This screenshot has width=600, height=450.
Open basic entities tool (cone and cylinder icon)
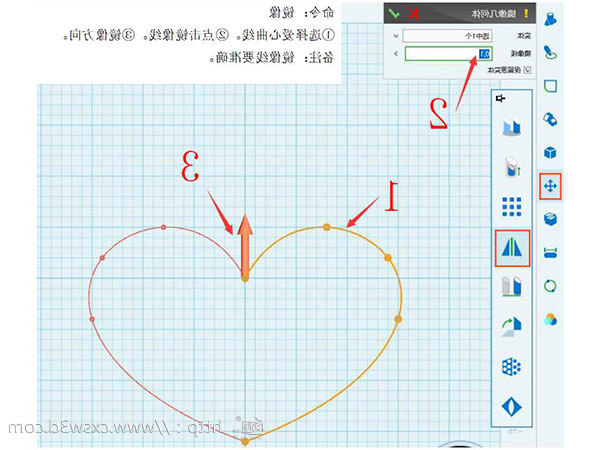(x=550, y=20)
